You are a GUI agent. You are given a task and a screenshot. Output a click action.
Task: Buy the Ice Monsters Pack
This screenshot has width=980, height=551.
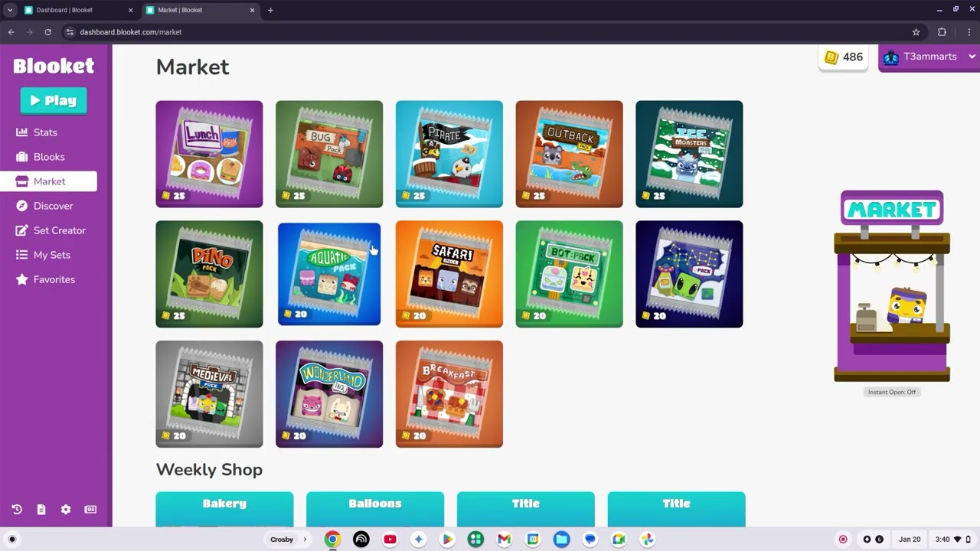(x=689, y=154)
